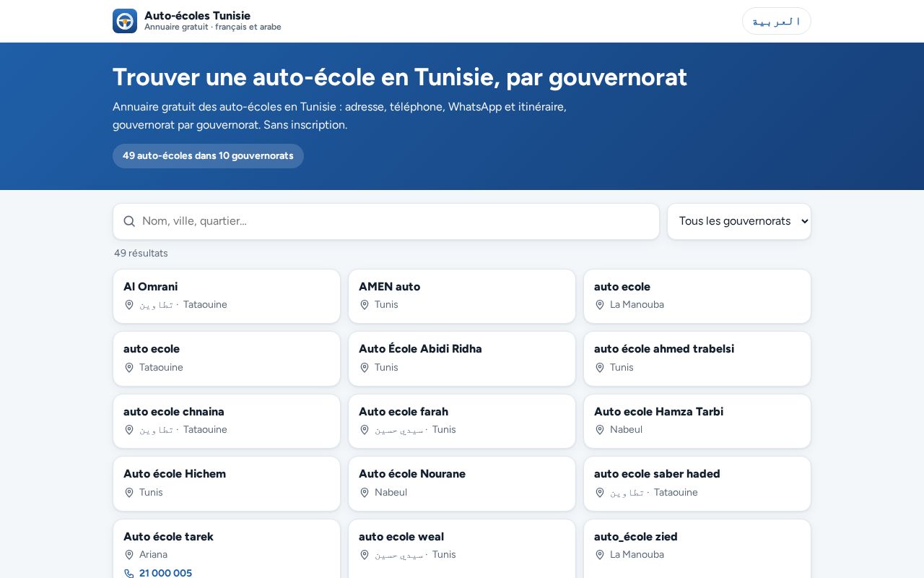Focus the Nom, ville, quartier search field
Screen dimensions: 924x578
coord(386,221)
